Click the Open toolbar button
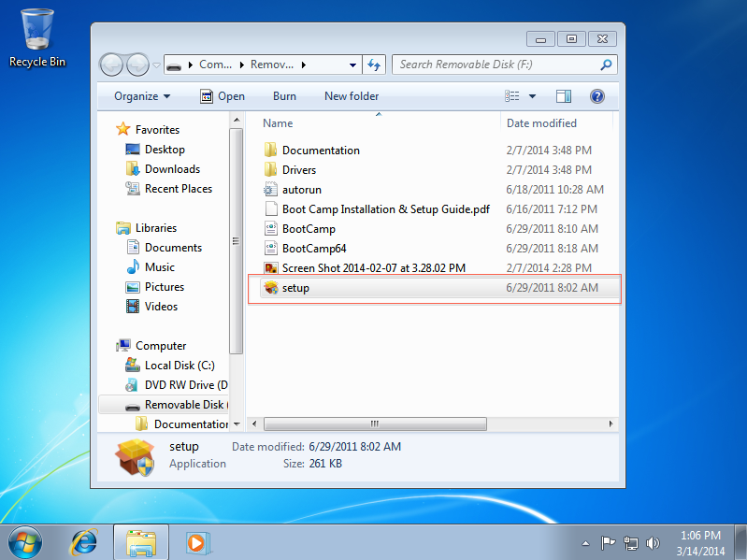Screen dimensions: 747x560 pyautogui.click(x=222, y=96)
